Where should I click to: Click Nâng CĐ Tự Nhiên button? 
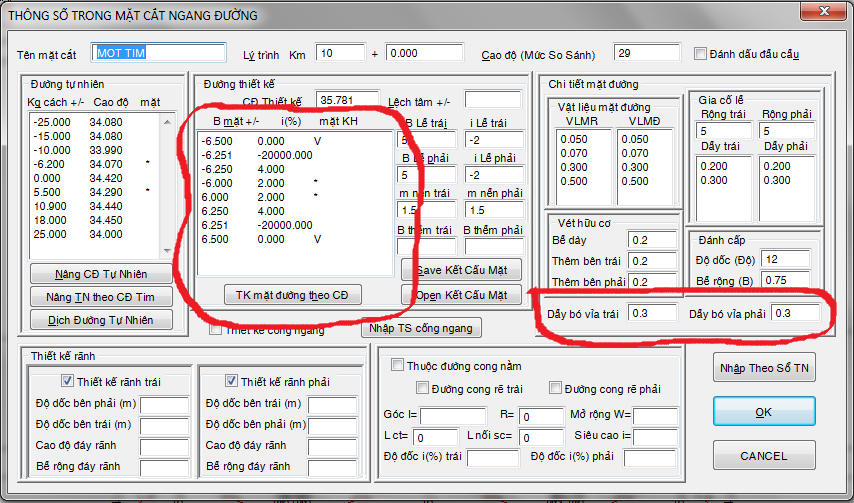(101, 274)
